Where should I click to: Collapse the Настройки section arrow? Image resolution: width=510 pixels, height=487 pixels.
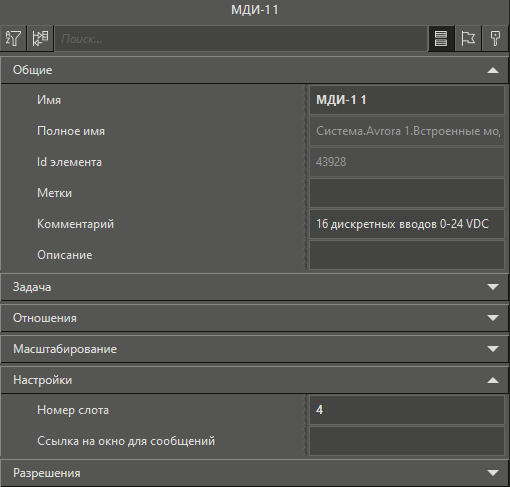coord(493,380)
